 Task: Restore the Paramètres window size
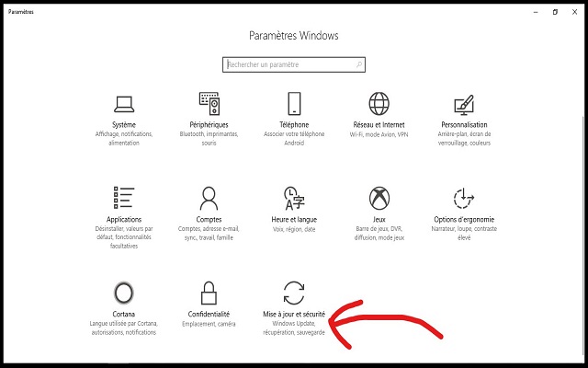[555, 12]
